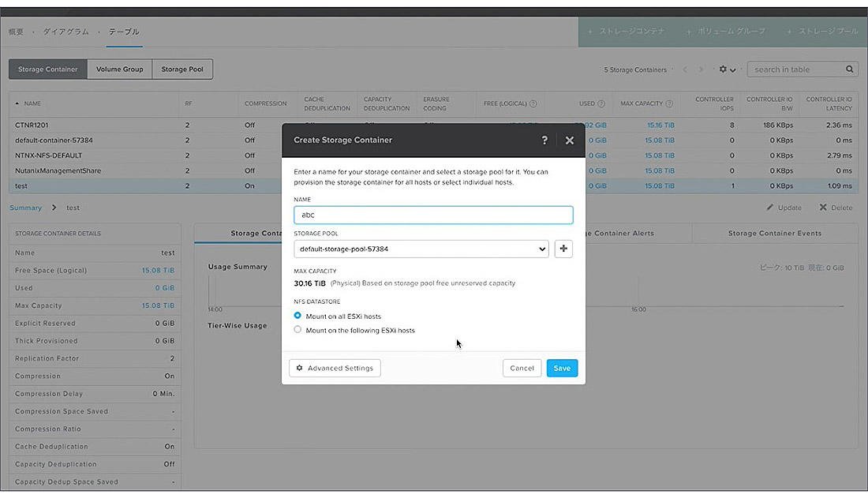Click add ストレージコンテナ button
Viewport: 868px width, 498px height.
coord(626,32)
